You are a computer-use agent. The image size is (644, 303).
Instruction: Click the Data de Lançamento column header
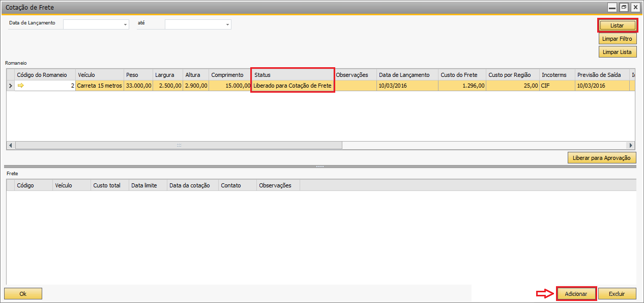pyautogui.click(x=407, y=75)
